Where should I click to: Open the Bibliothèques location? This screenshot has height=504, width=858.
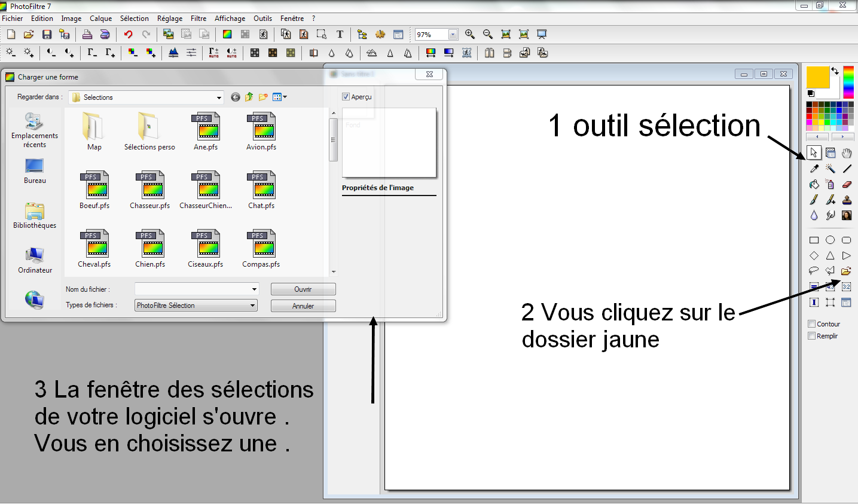(x=35, y=216)
